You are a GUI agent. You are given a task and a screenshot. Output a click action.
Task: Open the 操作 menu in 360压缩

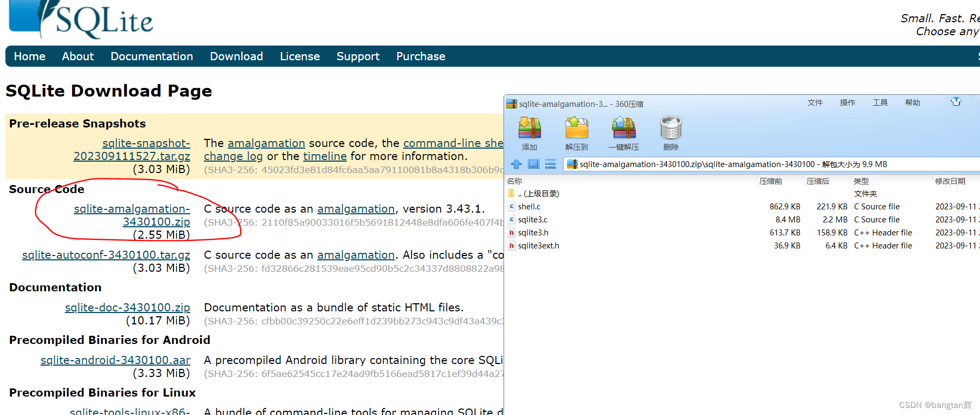[848, 103]
